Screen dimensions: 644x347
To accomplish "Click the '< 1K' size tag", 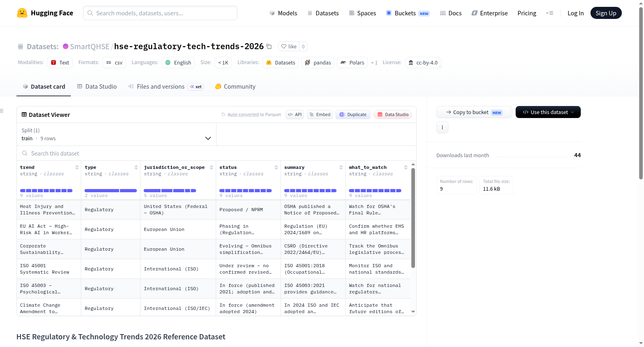I will pyautogui.click(x=223, y=62).
